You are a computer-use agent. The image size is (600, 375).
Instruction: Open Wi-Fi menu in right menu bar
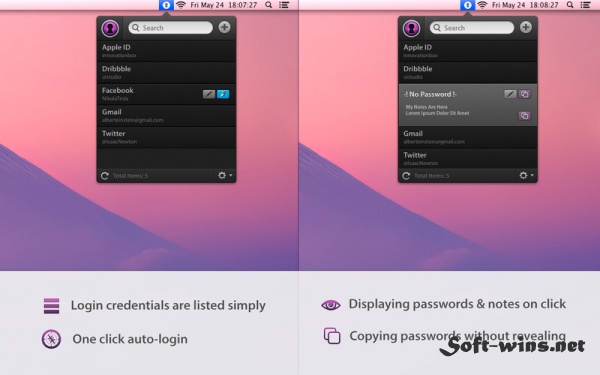[x=482, y=5]
